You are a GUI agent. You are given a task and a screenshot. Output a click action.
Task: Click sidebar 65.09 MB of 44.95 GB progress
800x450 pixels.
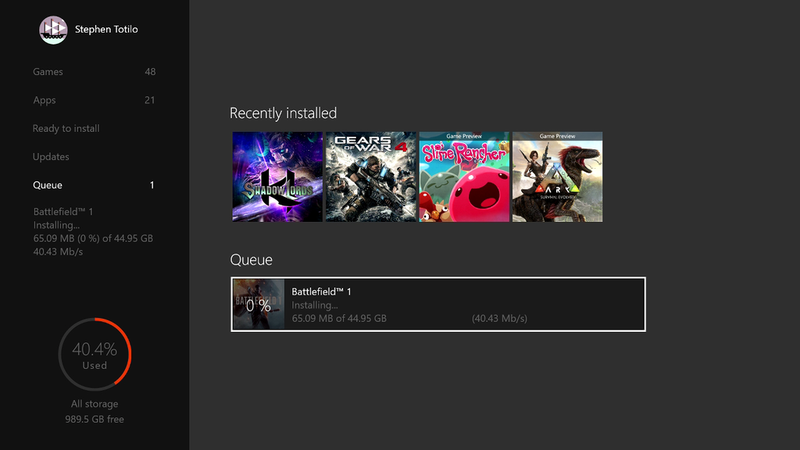pos(93,238)
